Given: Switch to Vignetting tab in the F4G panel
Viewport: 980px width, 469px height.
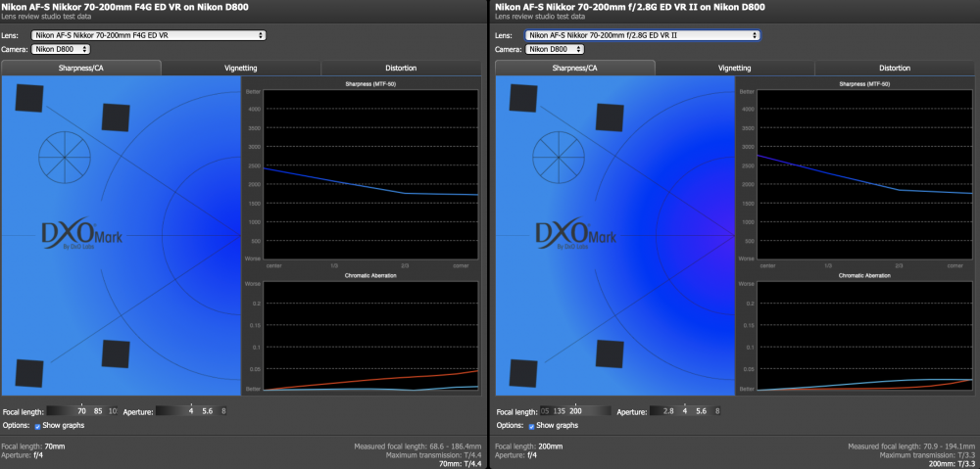Looking at the screenshot, I should tap(241, 69).
